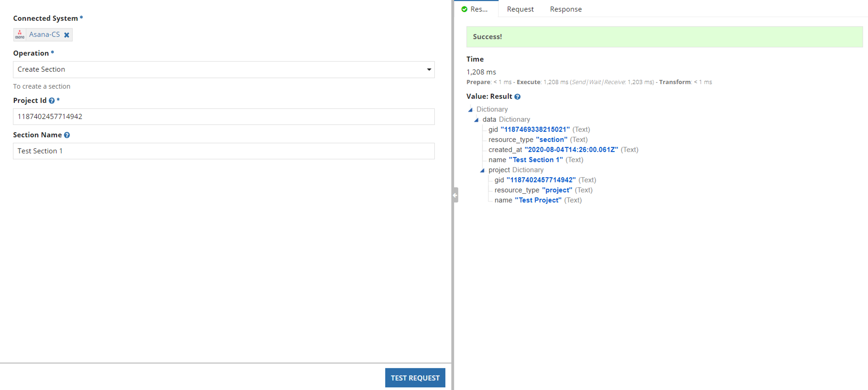The image size is (868, 390).
Task: Select name value "Test Project"
Action: 538,200
